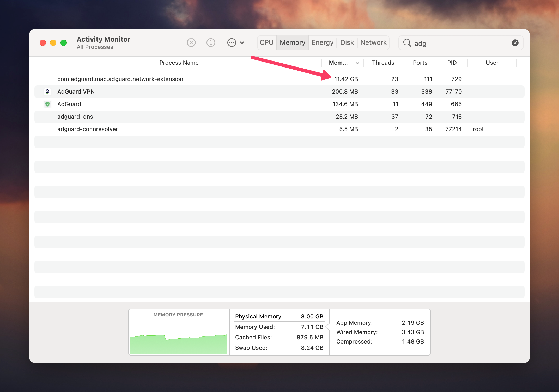The image size is (559, 392).
Task: Select the AdGuard VPN app icon
Action: click(x=47, y=91)
